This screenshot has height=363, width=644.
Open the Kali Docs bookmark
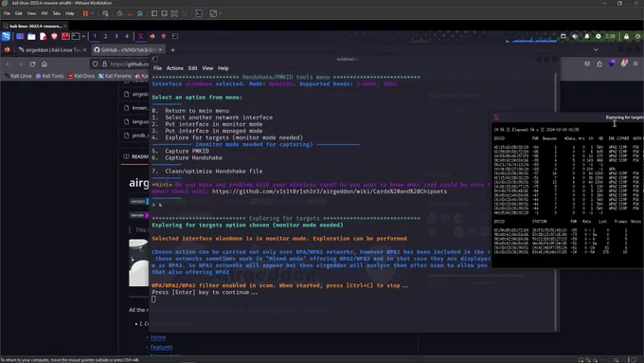(x=80, y=76)
